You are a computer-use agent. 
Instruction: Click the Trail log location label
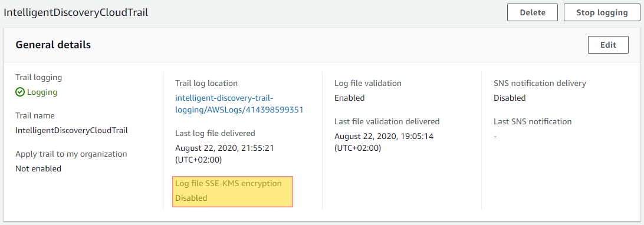click(x=206, y=83)
